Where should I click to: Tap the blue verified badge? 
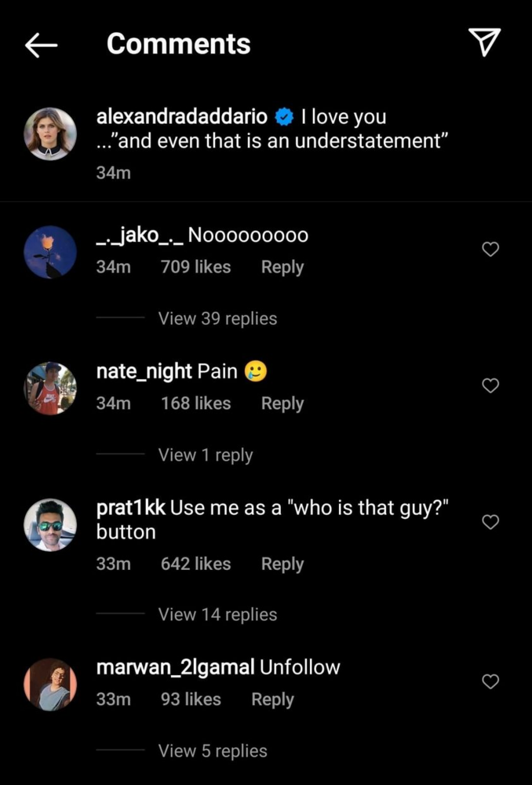[x=284, y=118]
